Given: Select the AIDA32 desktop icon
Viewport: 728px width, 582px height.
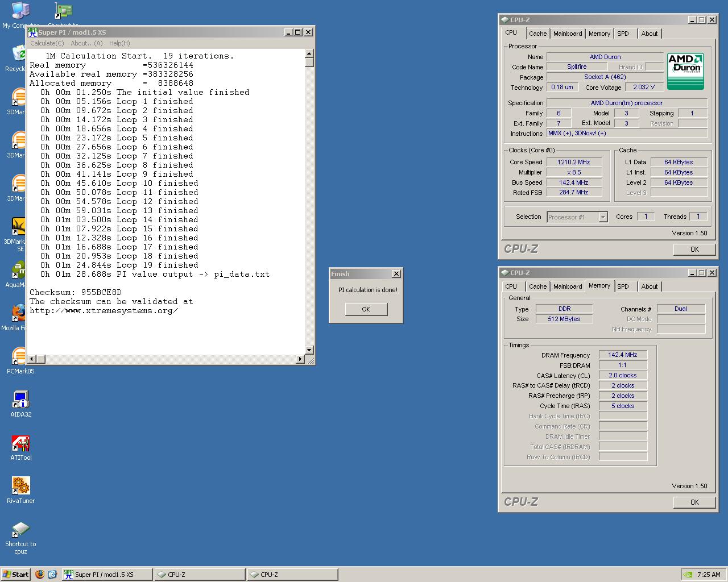Looking at the screenshot, I should [x=20, y=404].
